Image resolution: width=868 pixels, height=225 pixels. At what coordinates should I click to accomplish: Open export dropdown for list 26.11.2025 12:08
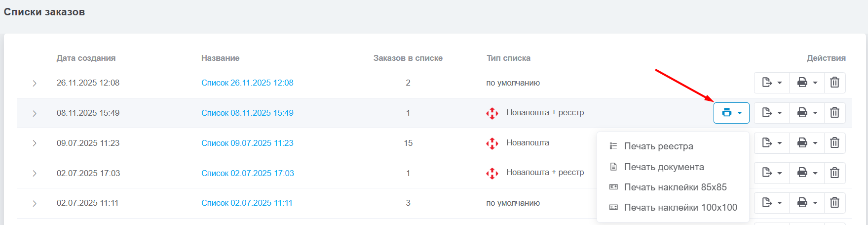(772, 83)
